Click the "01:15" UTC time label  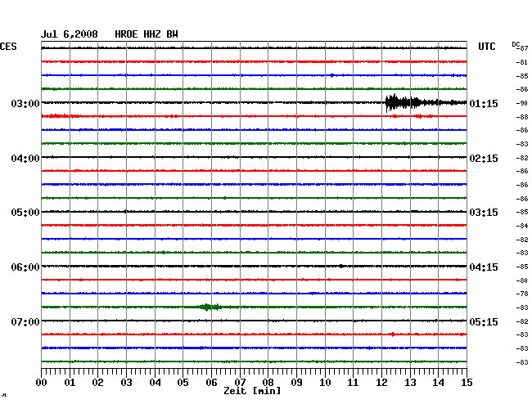point(484,103)
